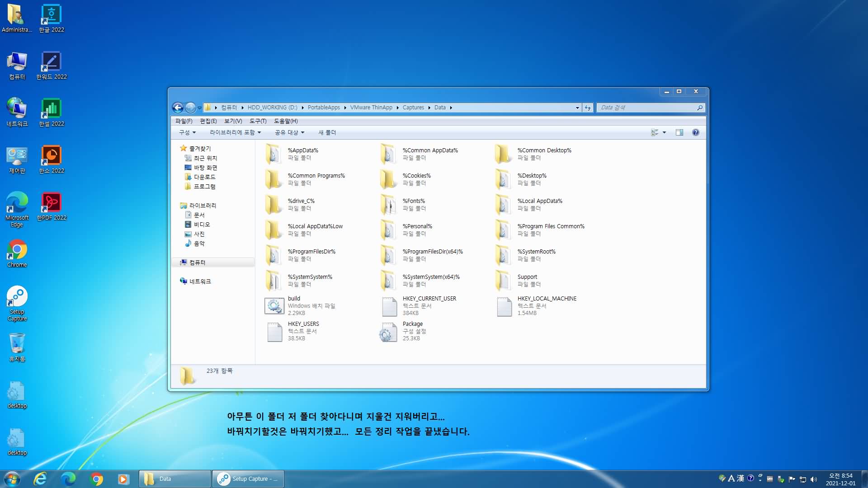Go to Captures in the breadcrumb

[413, 108]
